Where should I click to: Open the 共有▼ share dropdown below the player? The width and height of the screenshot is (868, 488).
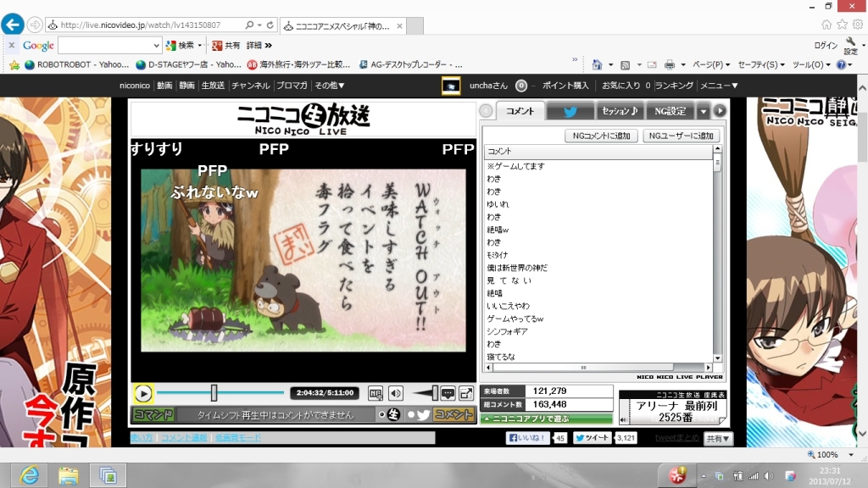point(718,439)
